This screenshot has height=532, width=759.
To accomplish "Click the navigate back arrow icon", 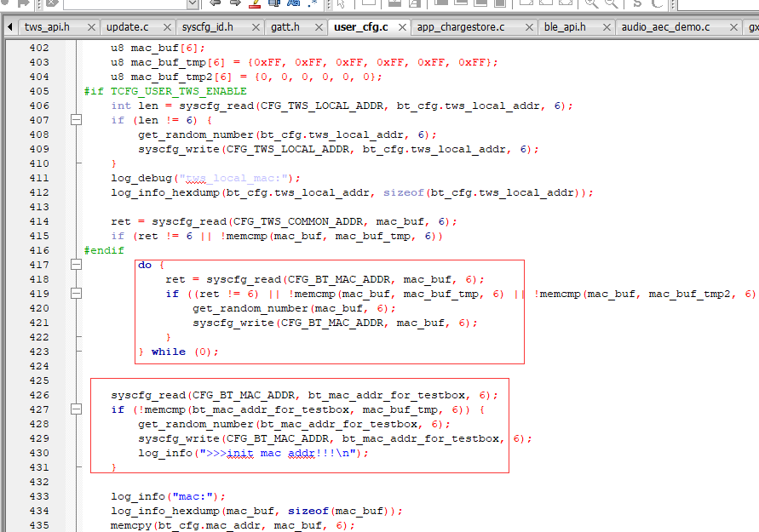I will pyautogui.click(x=216, y=3).
